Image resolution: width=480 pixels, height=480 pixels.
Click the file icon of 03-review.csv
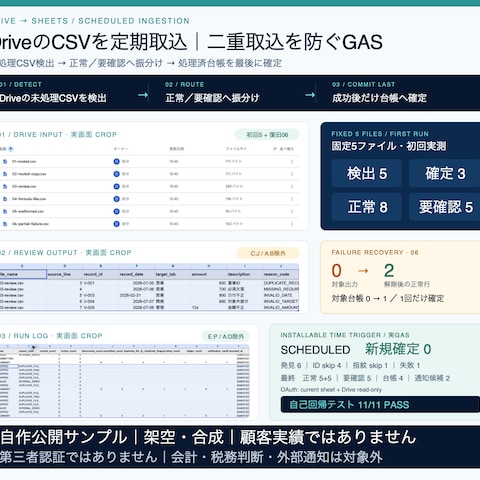[5, 186]
